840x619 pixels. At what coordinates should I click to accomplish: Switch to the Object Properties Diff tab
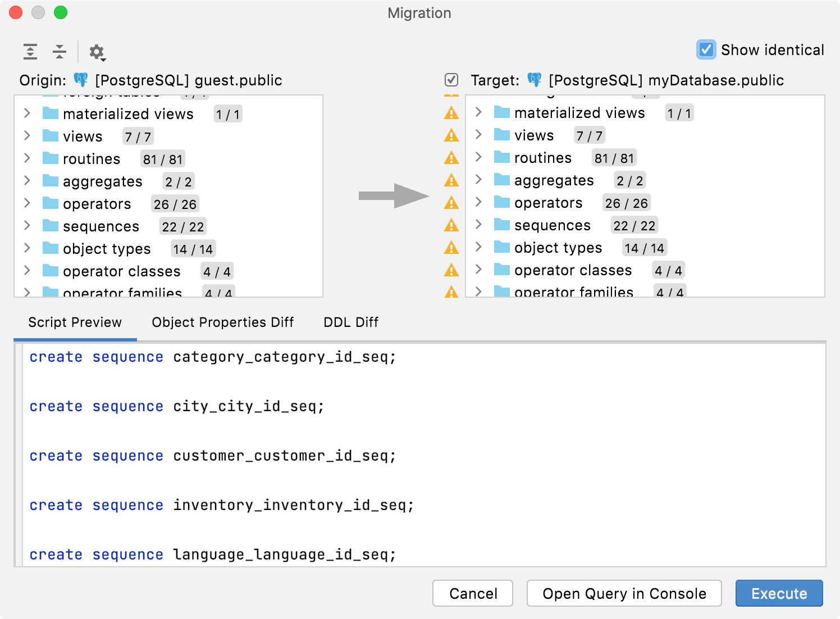222,322
